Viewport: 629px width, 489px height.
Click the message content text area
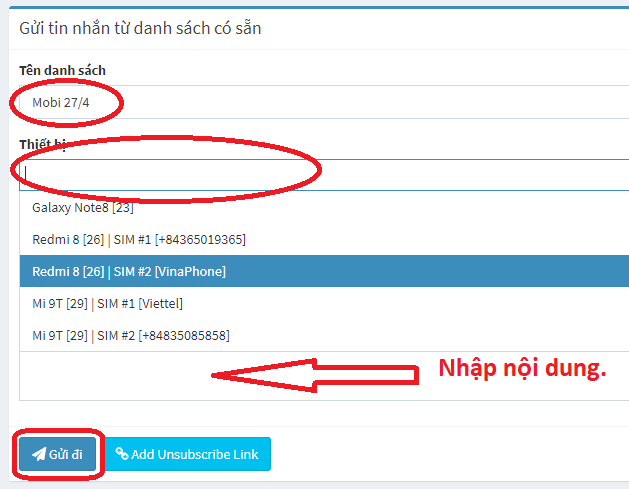click(324, 376)
